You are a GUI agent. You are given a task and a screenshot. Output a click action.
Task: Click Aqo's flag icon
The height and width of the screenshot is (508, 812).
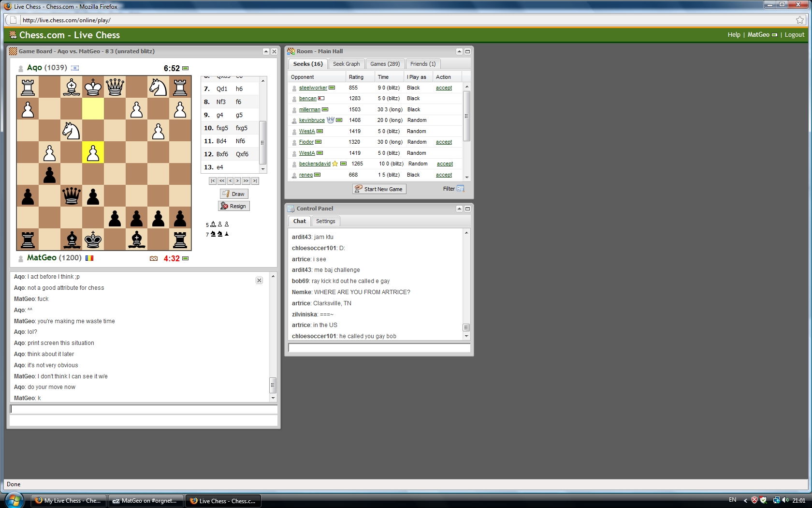tap(75, 68)
